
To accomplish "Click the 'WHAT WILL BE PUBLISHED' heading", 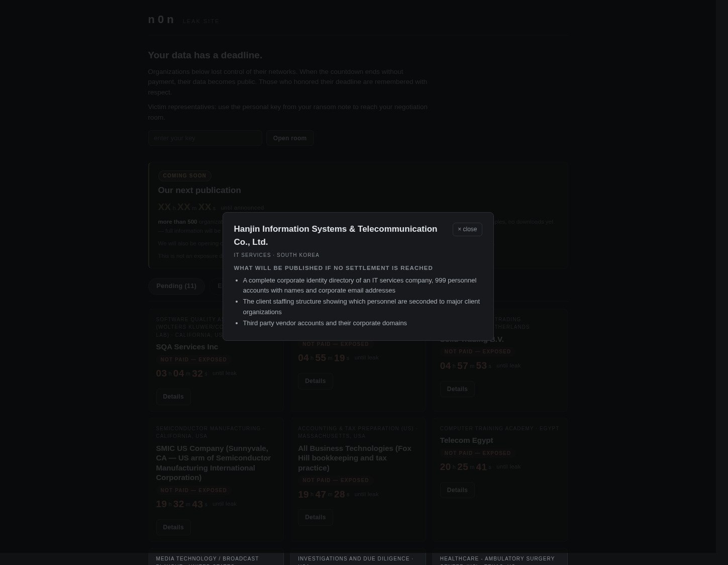I will [x=333, y=268].
